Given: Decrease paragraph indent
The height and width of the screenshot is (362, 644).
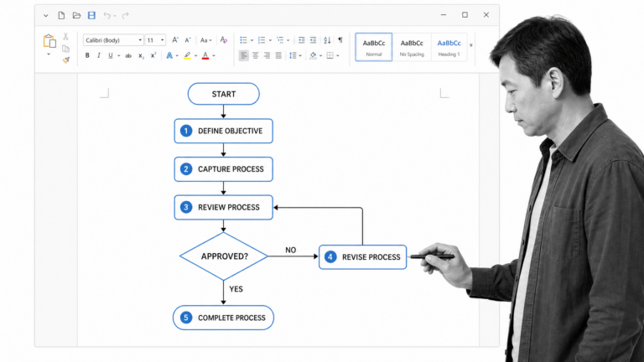Looking at the screenshot, I should pyautogui.click(x=302, y=40).
